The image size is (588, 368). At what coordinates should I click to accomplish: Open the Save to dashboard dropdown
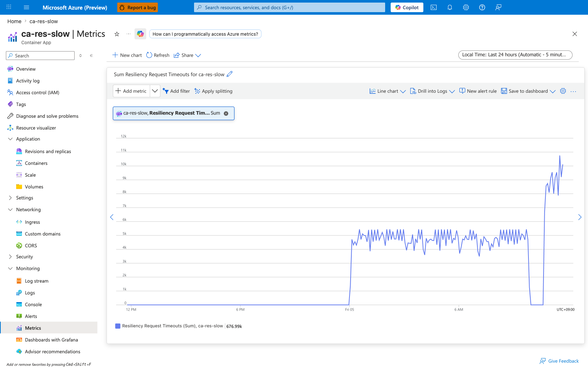point(528,91)
